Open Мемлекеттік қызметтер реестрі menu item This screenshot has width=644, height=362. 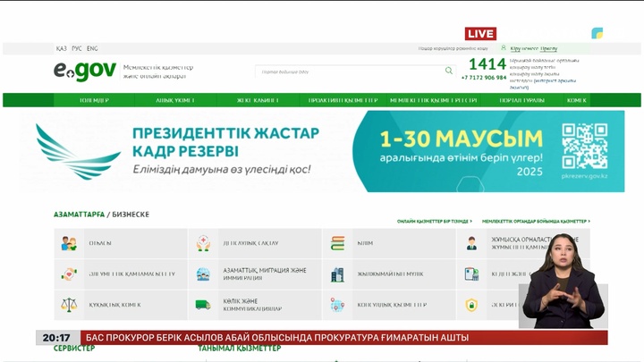click(x=433, y=100)
